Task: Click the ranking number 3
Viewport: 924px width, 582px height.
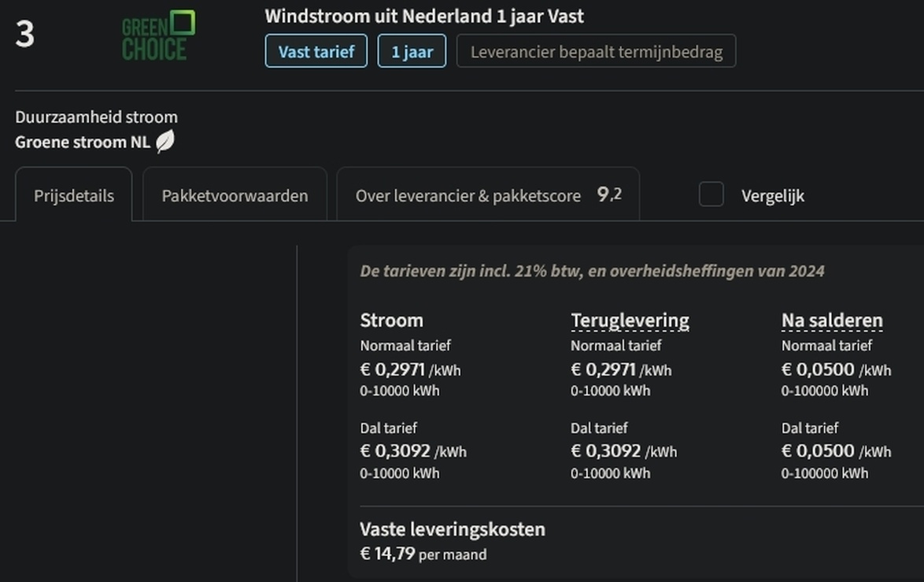Action: click(24, 34)
